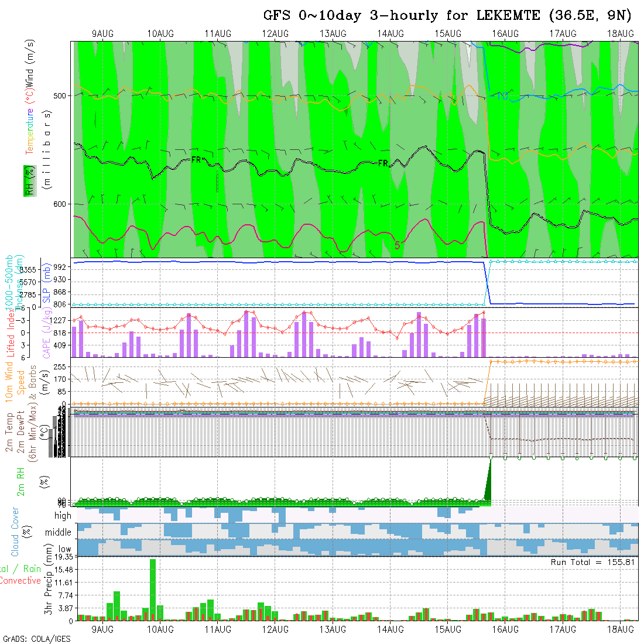This screenshot has width=644, height=644.
Task: Click the 7.74 value on the precipitation axis
Action: [x=66, y=595]
